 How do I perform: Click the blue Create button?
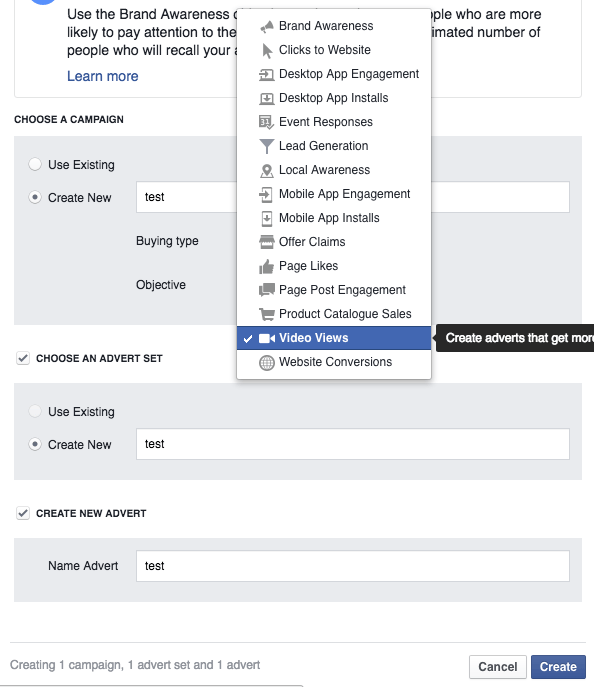tap(558, 667)
